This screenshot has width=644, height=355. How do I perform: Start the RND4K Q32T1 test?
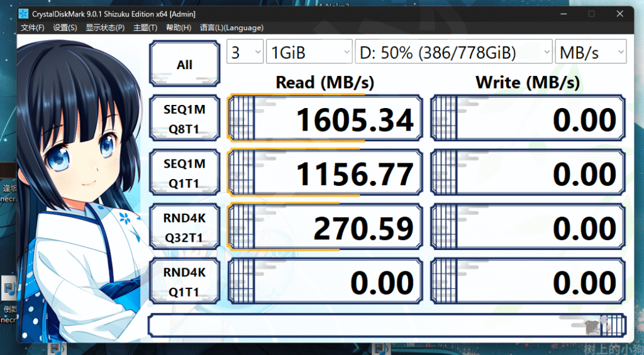(x=184, y=227)
